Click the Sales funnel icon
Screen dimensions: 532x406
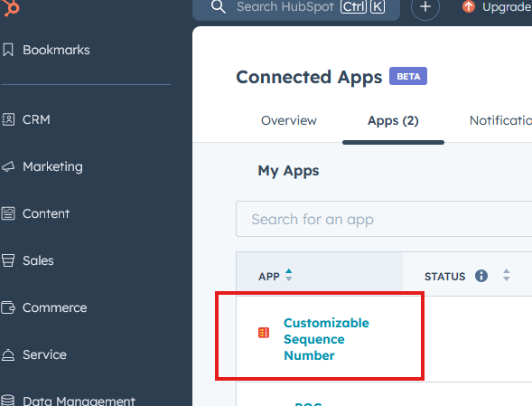(8, 260)
